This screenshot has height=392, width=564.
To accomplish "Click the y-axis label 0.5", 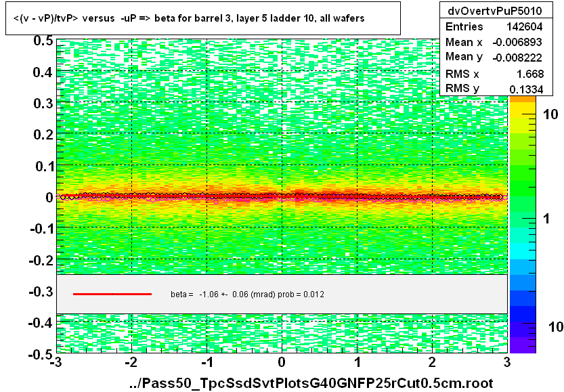I will [x=43, y=41].
